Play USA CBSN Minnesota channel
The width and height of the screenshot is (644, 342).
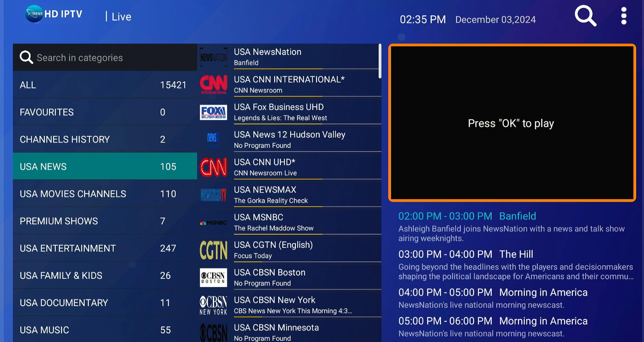[x=289, y=332]
